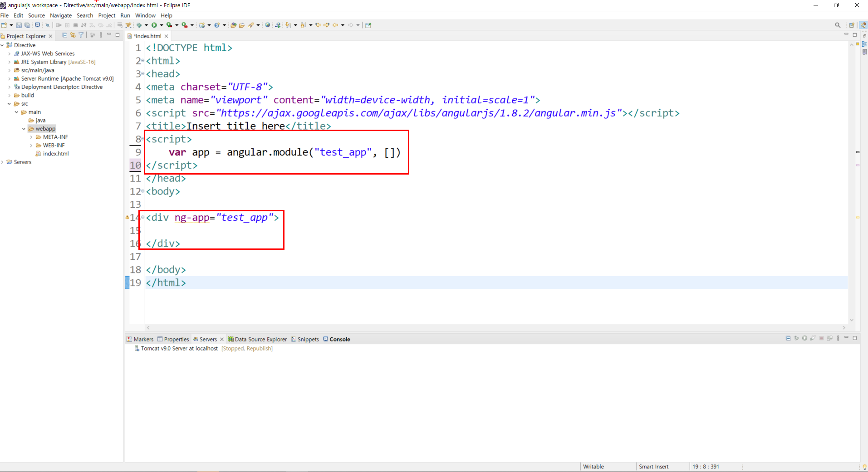Click the Smart Insert status bar entry
868x472 pixels.
click(x=653, y=467)
